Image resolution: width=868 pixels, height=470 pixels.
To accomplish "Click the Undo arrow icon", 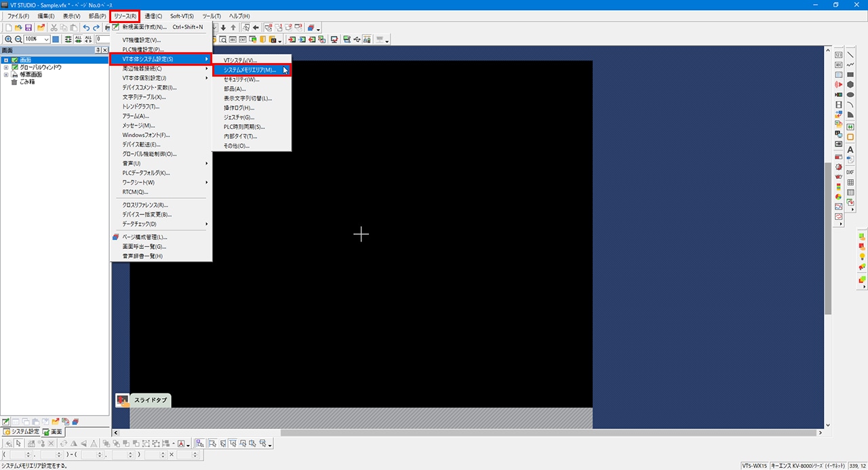I will point(86,28).
